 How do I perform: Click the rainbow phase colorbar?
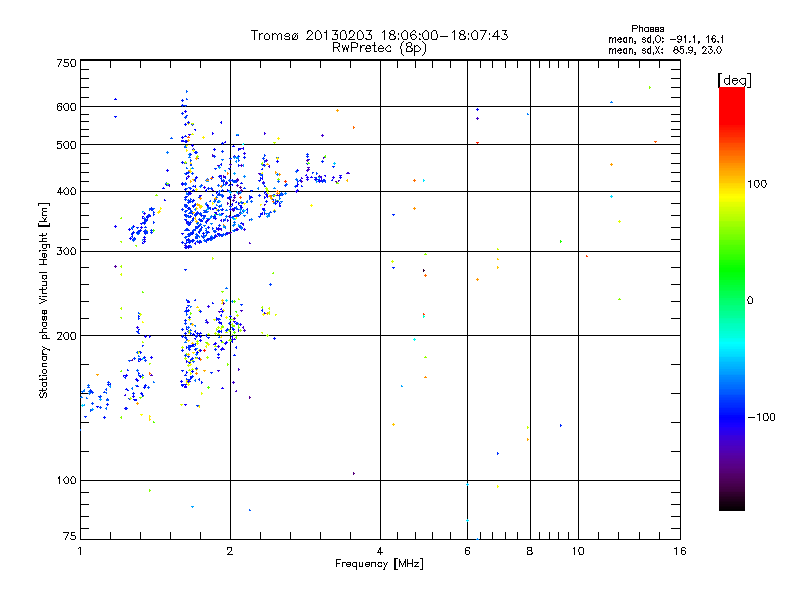732,298
